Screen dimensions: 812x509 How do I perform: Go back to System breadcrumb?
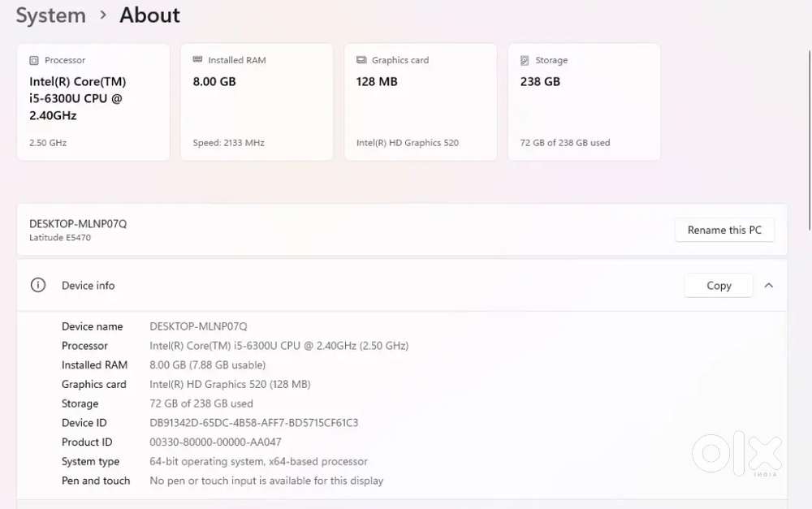click(x=50, y=15)
